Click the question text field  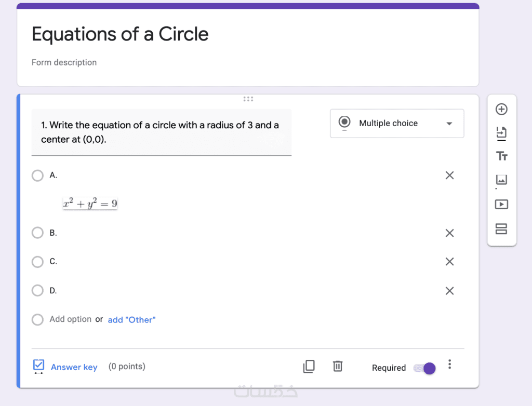161,132
